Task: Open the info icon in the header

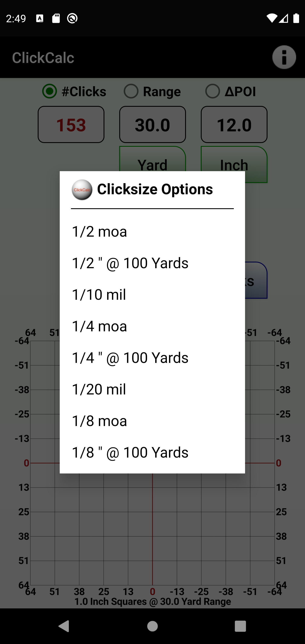Action: pyautogui.click(x=284, y=57)
